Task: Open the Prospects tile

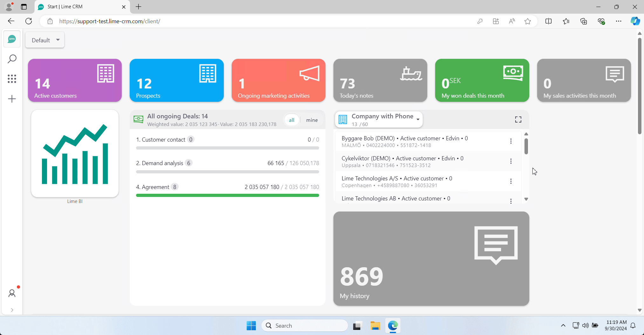Action: pyautogui.click(x=176, y=80)
